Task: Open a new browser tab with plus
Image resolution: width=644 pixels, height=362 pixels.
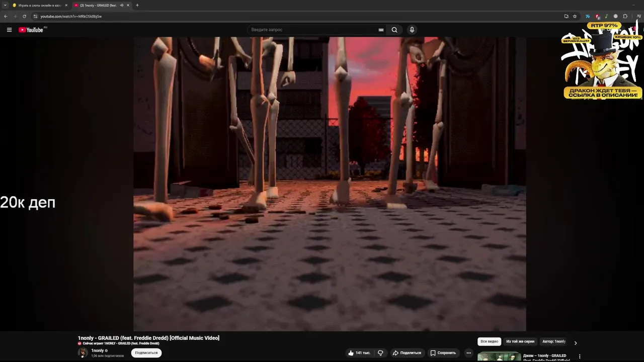Action: (x=137, y=5)
